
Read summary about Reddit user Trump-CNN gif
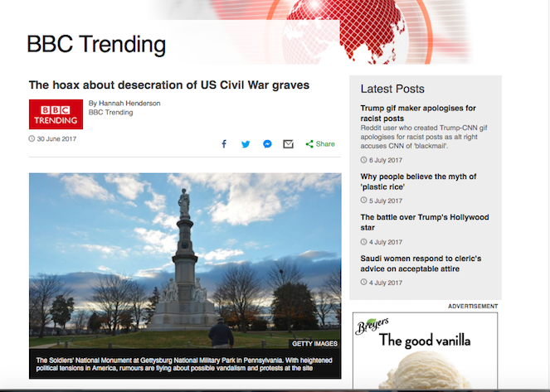coord(424,137)
